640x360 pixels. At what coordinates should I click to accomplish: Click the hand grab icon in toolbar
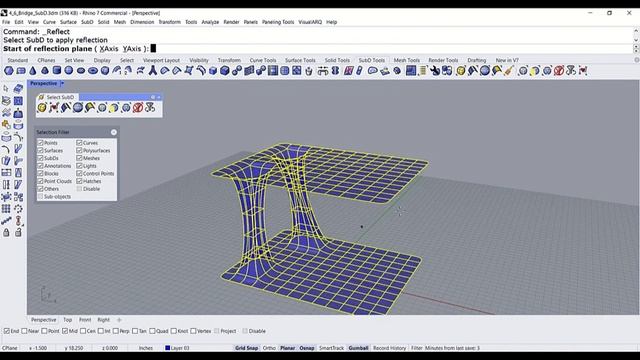[309, 71]
